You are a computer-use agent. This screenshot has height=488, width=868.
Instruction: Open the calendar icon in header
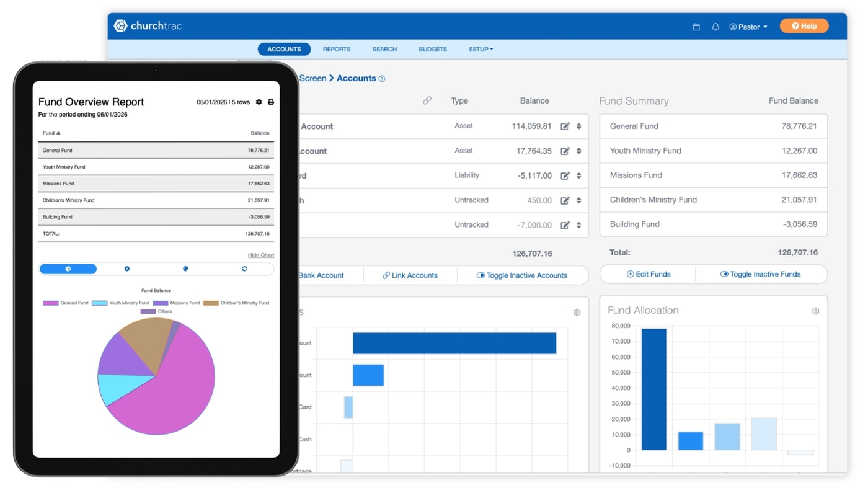pos(696,27)
